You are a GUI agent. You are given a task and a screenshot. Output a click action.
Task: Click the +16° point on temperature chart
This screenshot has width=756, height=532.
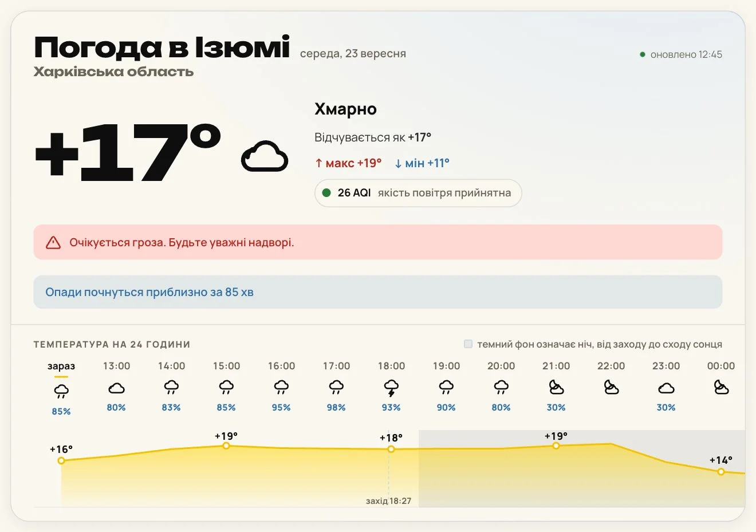pos(61,460)
